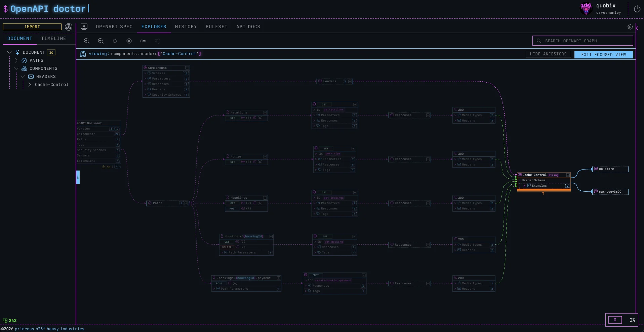Click the radiation icon next to Import
The width and height of the screenshot is (644, 332).
69,27
